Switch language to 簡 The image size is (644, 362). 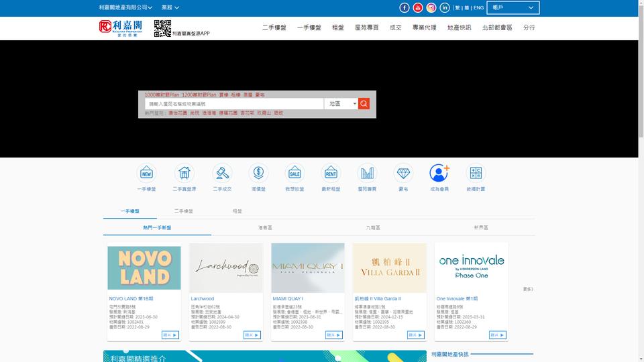pos(467,8)
